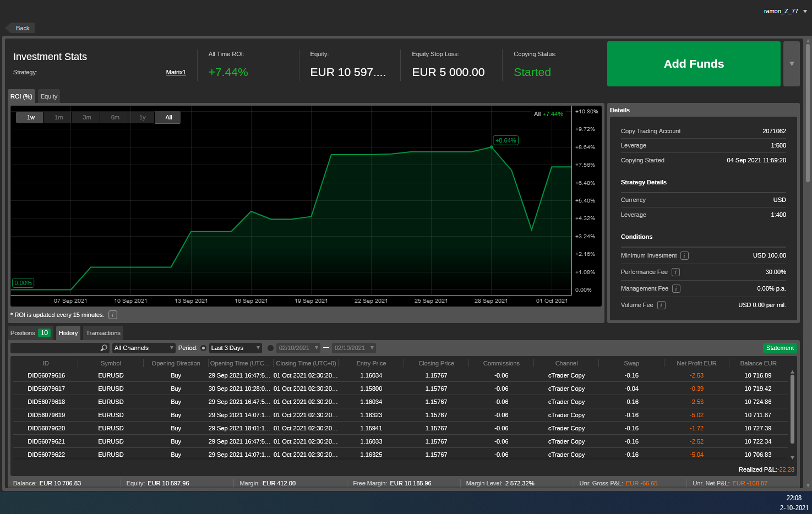Select the custom date range radio button
The height and width of the screenshot is (514, 812).
[270, 348]
